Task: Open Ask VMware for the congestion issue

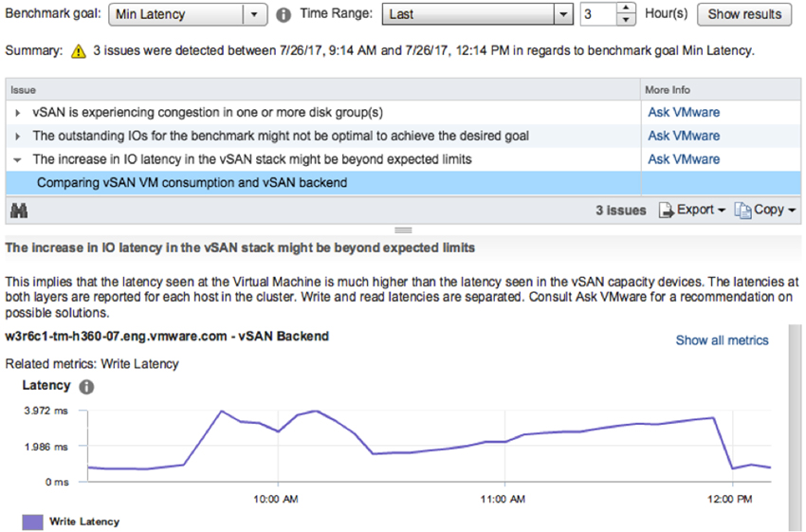Action: [x=684, y=112]
